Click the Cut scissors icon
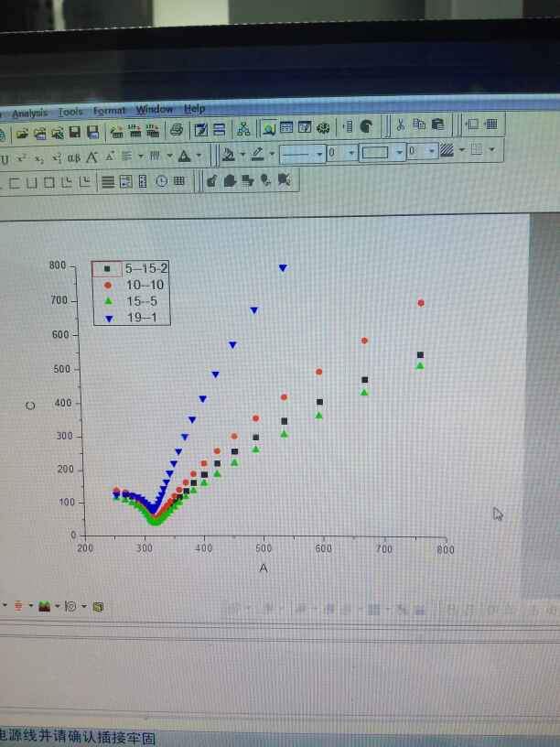560x747 pixels. tap(400, 124)
